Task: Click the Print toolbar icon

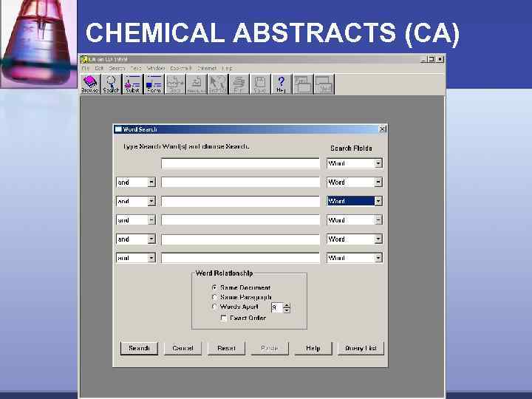Action: click(239, 84)
